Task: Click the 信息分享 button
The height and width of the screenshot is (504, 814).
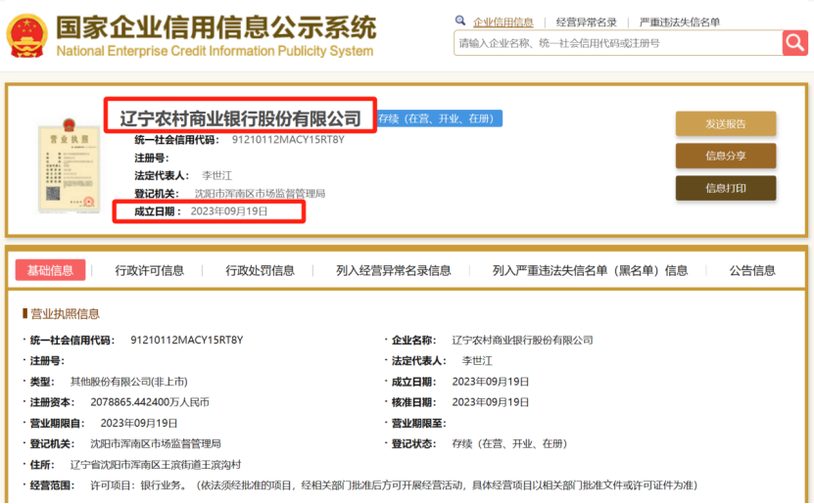Action: click(726, 156)
